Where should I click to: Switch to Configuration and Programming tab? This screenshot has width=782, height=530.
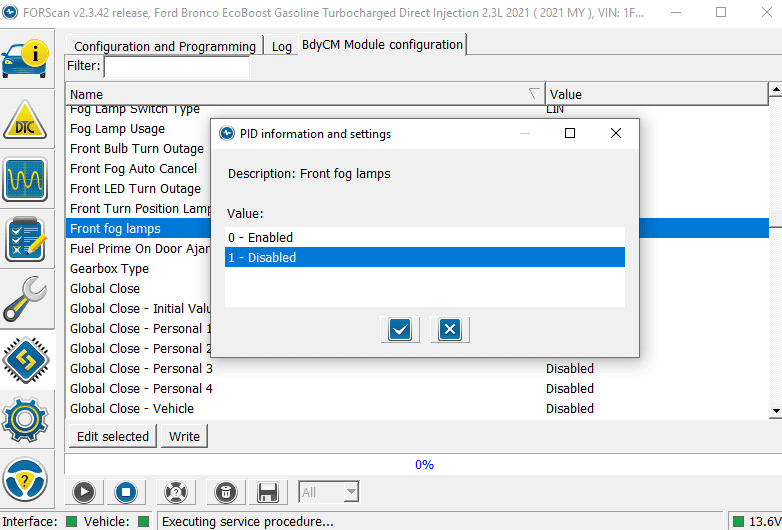[165, 46]
